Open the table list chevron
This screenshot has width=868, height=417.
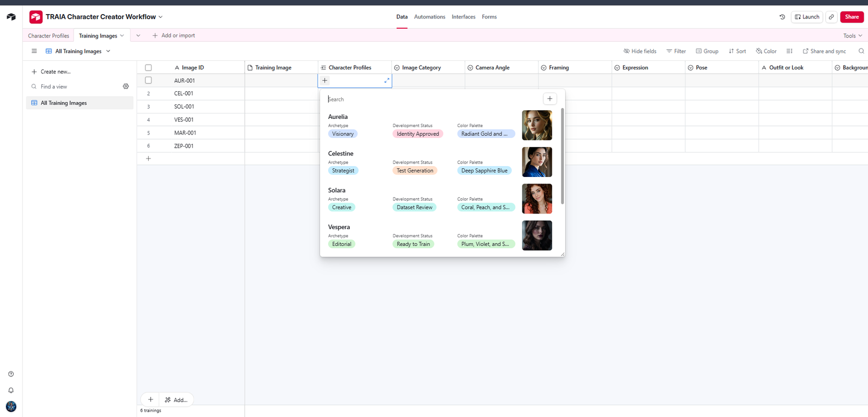(138, 36)
